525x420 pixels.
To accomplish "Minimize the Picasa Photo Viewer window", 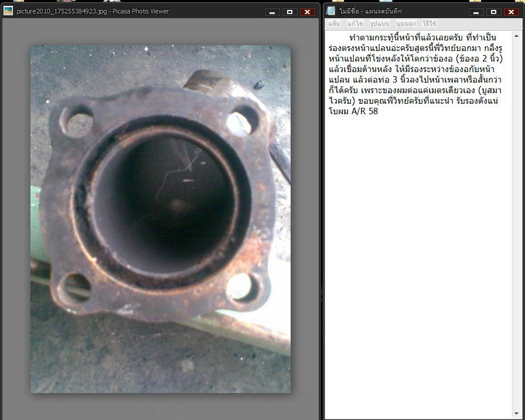I will (272, 12).
